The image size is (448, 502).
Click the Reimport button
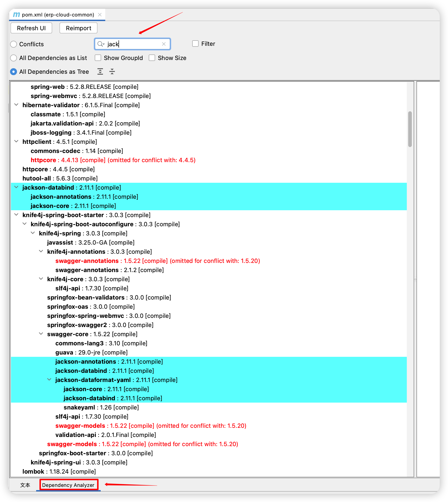click(78, 28)
